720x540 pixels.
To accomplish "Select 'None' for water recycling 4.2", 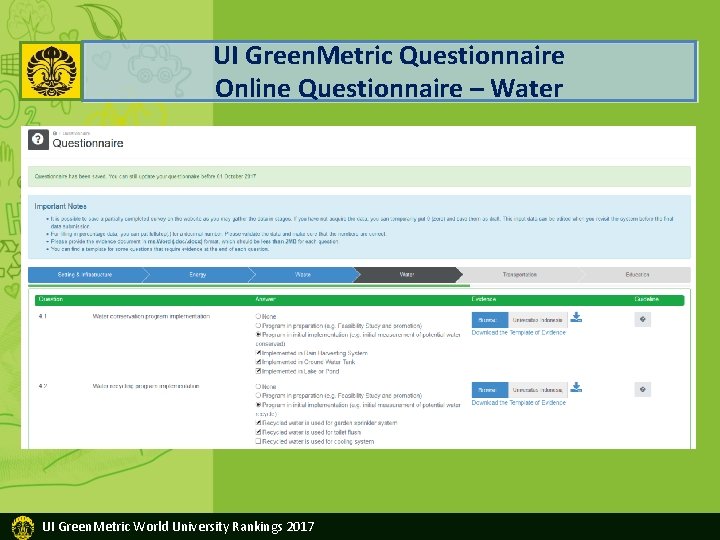I will [258, 387].
